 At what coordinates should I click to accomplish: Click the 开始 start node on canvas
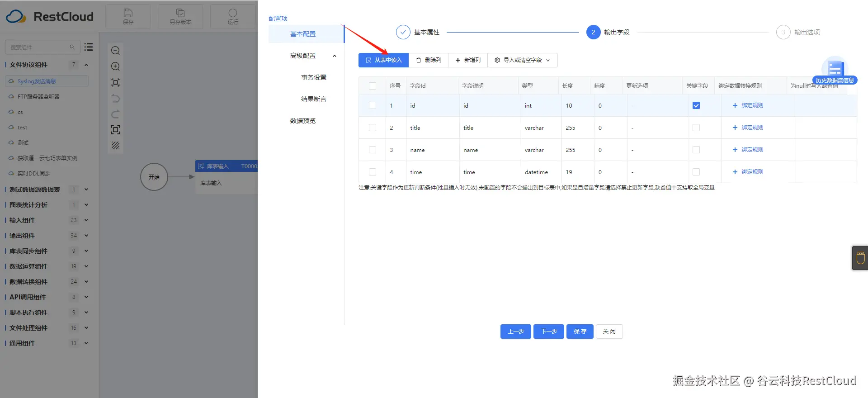pos(154,177)
